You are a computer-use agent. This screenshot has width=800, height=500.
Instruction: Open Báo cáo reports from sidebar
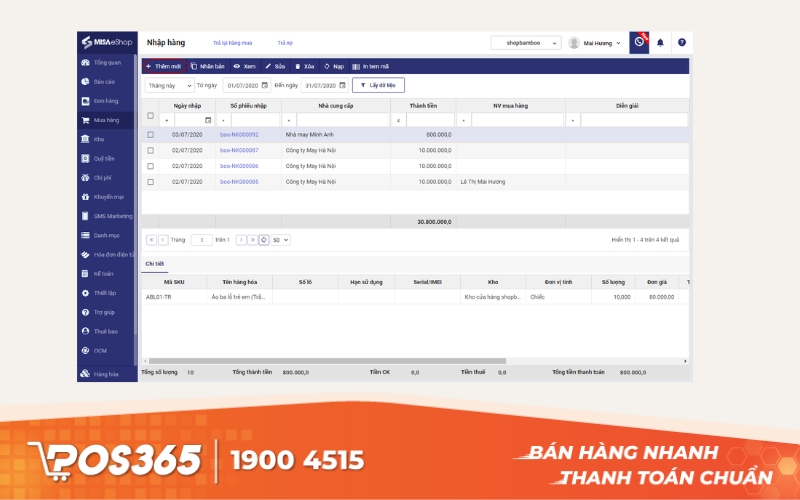[104, 81]
